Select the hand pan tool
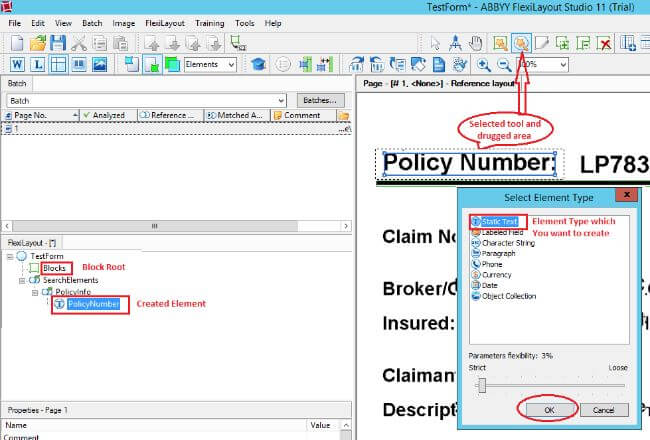Image resolution: width=650 pixels, height=440 pixels. [476, 43]
